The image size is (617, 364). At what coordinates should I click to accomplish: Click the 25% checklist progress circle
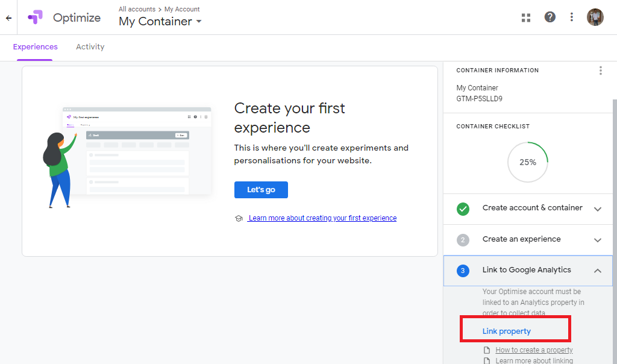[528, 162]
